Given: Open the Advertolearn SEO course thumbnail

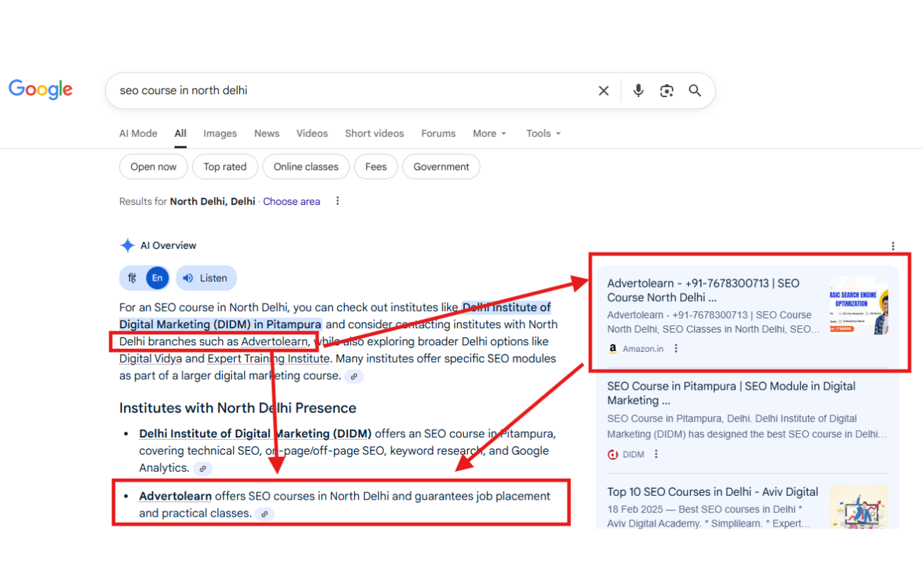Looking at the screenshot, I should 859,305.
